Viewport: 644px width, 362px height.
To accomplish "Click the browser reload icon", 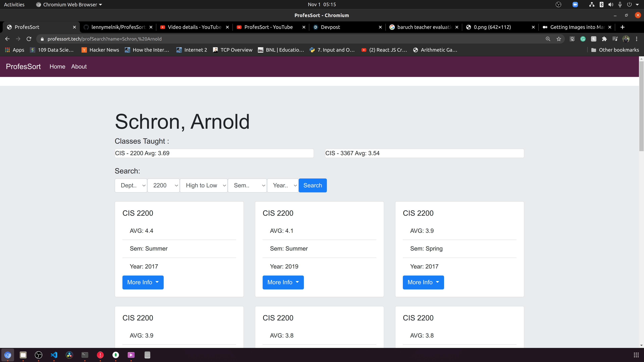I will tap(29, 39).
